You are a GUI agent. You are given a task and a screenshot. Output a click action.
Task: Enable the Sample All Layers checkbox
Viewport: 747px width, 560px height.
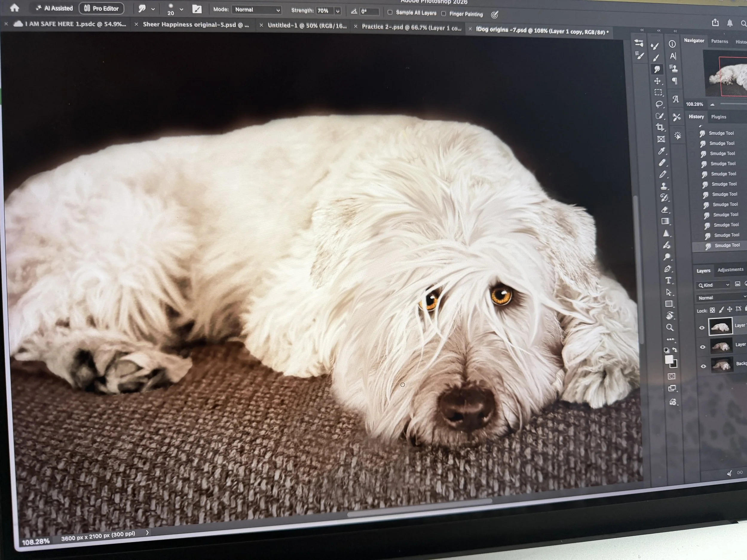tap(390, 13)
